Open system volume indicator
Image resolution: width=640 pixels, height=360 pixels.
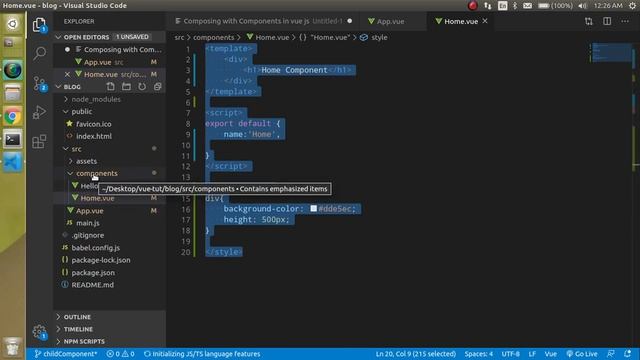click(x=582, y=6)
